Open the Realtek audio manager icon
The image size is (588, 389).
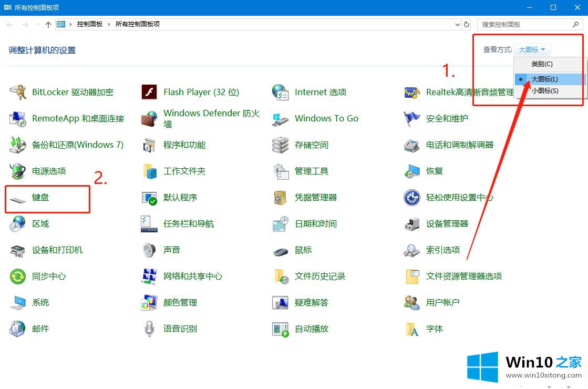(x=412, y=93)
